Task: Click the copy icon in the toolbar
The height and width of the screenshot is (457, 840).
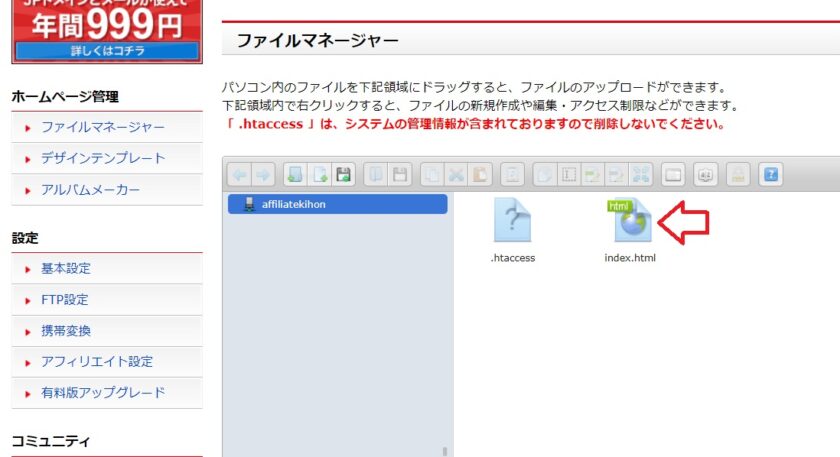Action: point(432,175)
